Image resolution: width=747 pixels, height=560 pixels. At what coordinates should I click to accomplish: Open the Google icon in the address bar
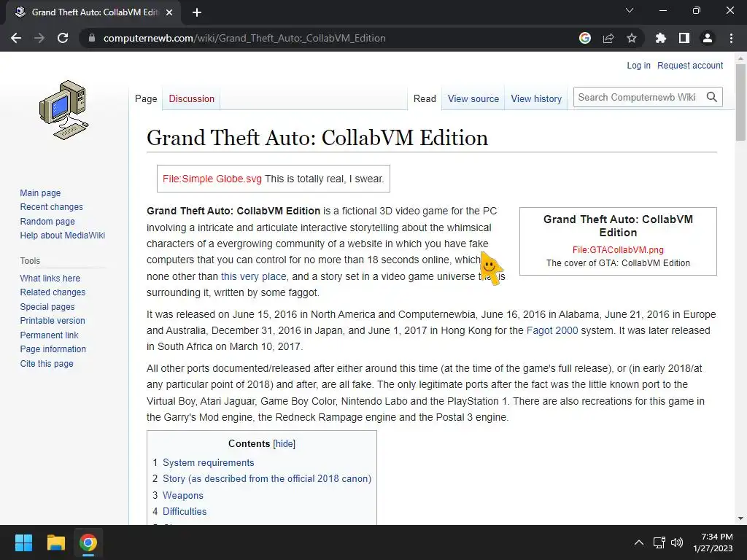(x=585, y=38)
